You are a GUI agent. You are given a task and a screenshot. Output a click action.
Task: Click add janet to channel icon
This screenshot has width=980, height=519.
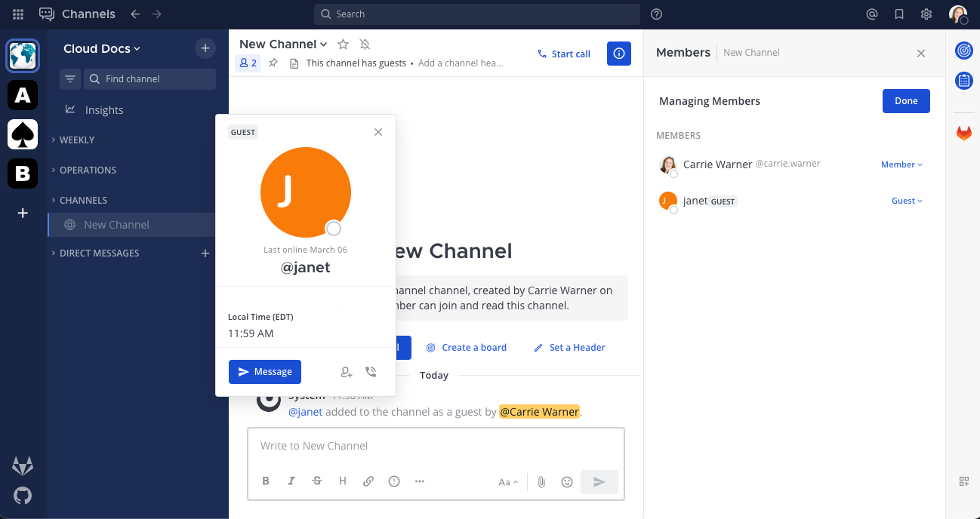pos(346,372)
